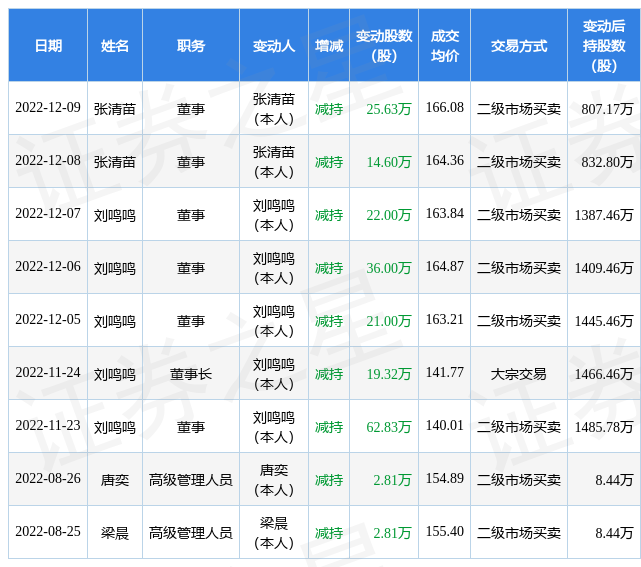Image resolution: width=641 pixels, height=567 pixels.
Task: Click 25.63万 share change value
Action: coord(388,109)
